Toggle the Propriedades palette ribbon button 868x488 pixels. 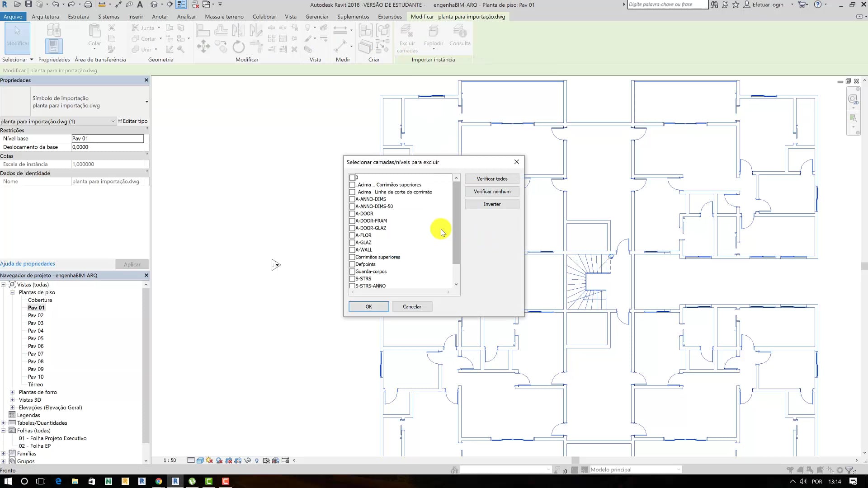[54, 46]
